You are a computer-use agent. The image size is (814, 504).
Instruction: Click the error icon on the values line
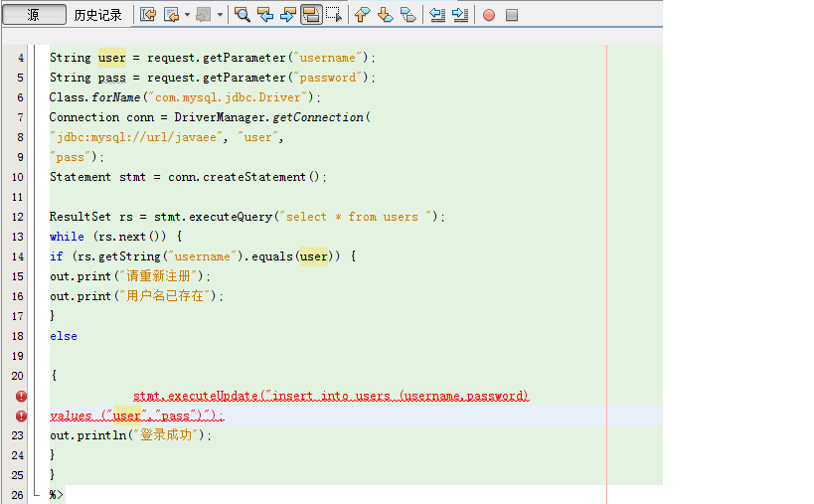21,416
